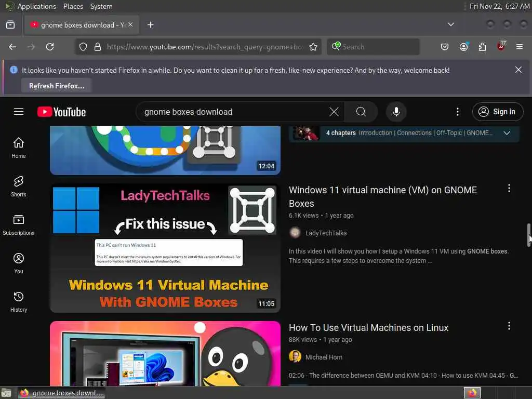Clear the YouTube search query text
The width and height of the screenshot is (532, 399).
pos(334,112)
